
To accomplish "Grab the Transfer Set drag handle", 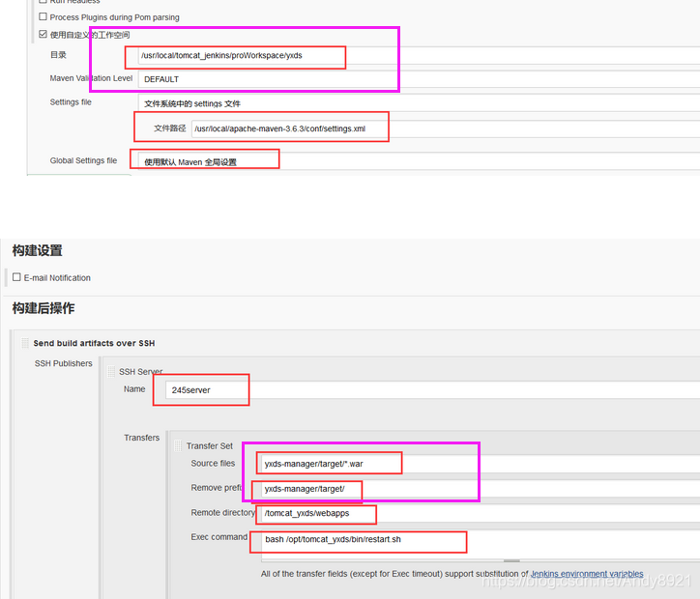I will [178, 445].
